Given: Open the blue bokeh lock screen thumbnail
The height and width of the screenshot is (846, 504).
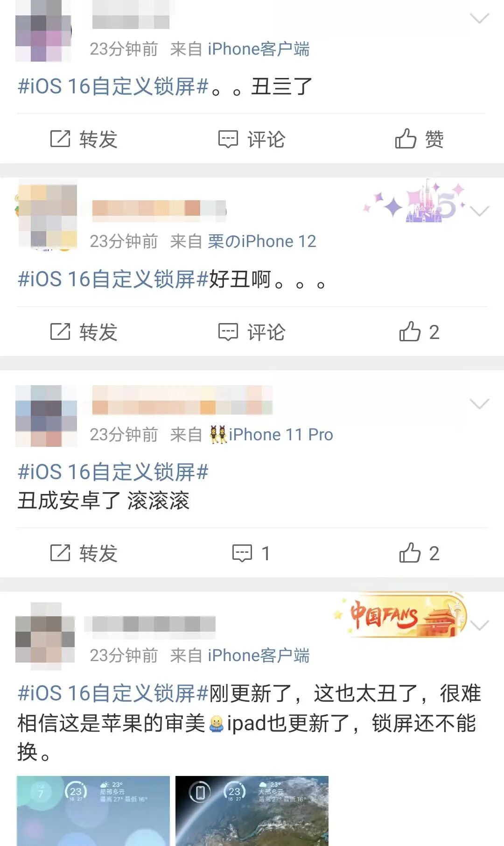Looking at the screenshot, I should click(x=93, y=811).
